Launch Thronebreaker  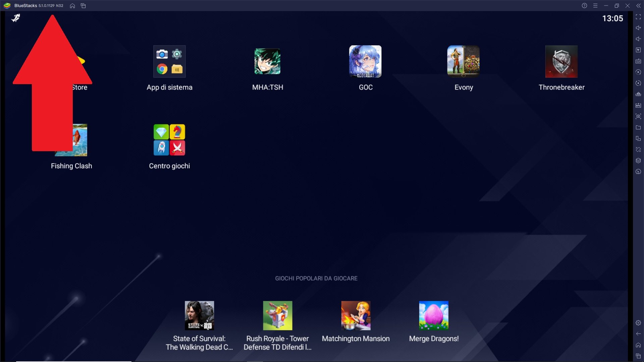click(x=561, y=61)
